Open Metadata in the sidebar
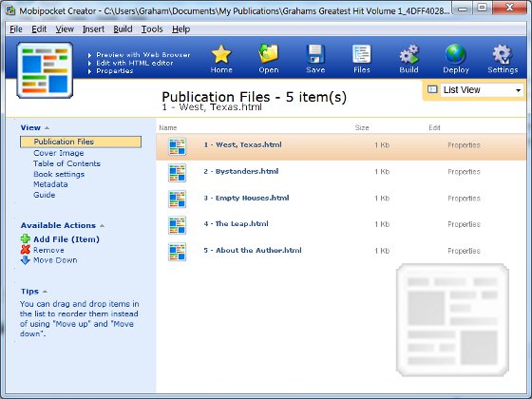This screenshot has height=399, width=532. 50,184
